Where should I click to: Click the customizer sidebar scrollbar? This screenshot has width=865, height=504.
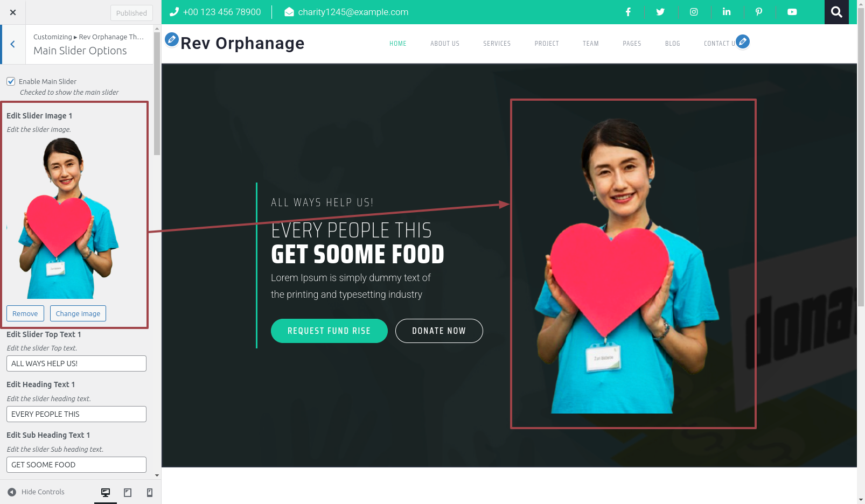[x=157, y=94]
